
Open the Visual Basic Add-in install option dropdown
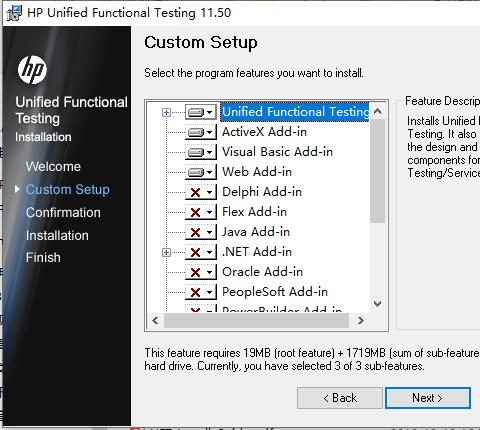[x=201, y=152]
